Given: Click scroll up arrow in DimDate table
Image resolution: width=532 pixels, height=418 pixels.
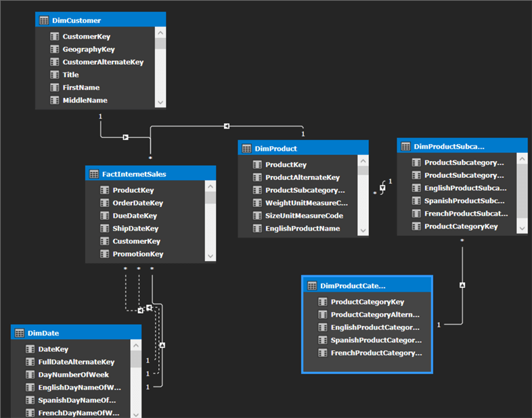Looking at the screenshot, I should click(x=136, y=346).
